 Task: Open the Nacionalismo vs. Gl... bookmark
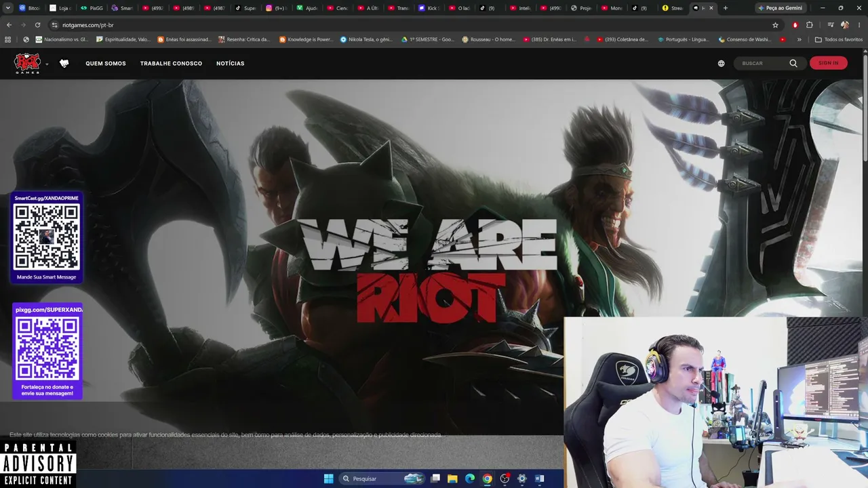pyautogui.click(x=62, y=39)
